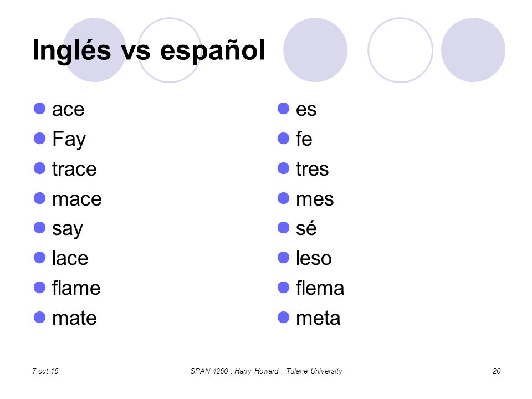Click the Spanish word 'fe'

pyautogui.click(x=304, y=139)
